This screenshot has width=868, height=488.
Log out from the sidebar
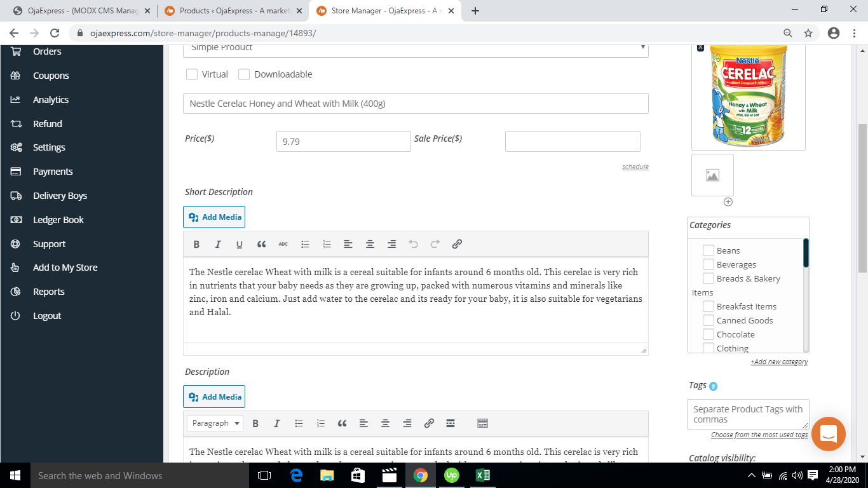click(47, 316)
